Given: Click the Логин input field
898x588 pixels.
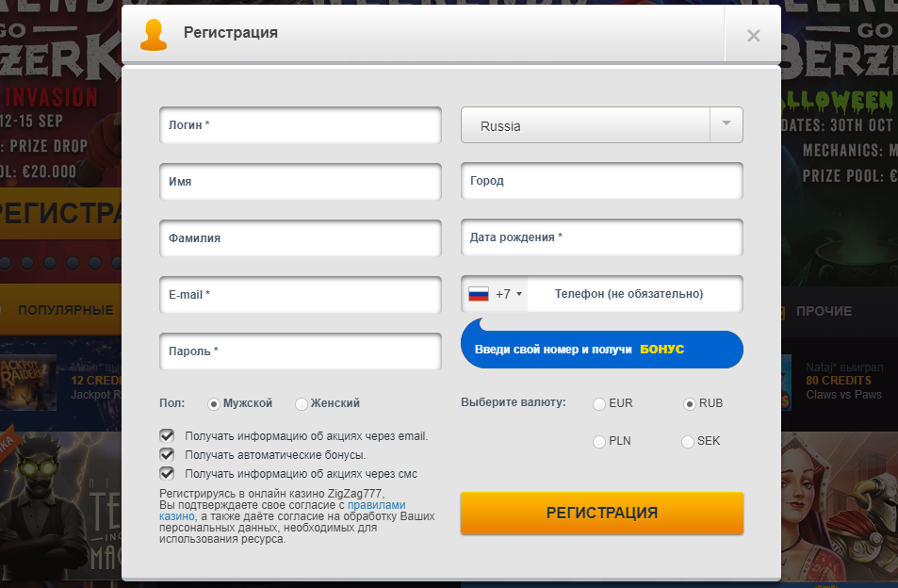Looking at the screenshot, I should point(301,125).
